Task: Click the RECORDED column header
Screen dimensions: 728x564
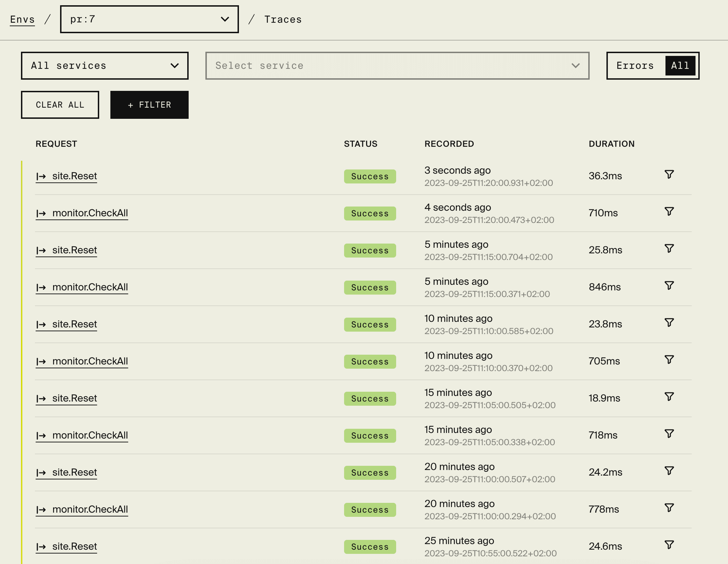Action: click(449, 144)
